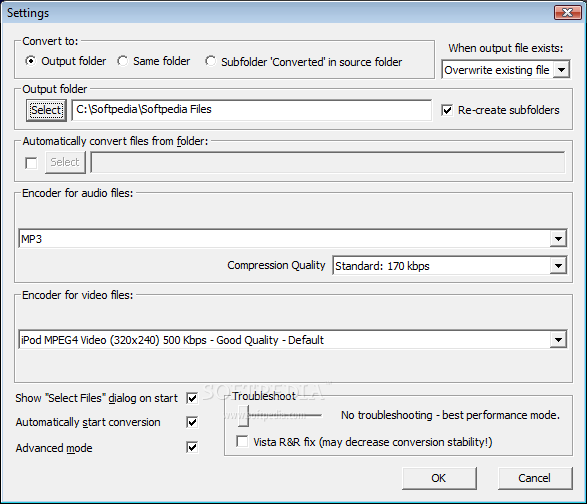Toggle the Re-create subfolders checkbox

447,110
